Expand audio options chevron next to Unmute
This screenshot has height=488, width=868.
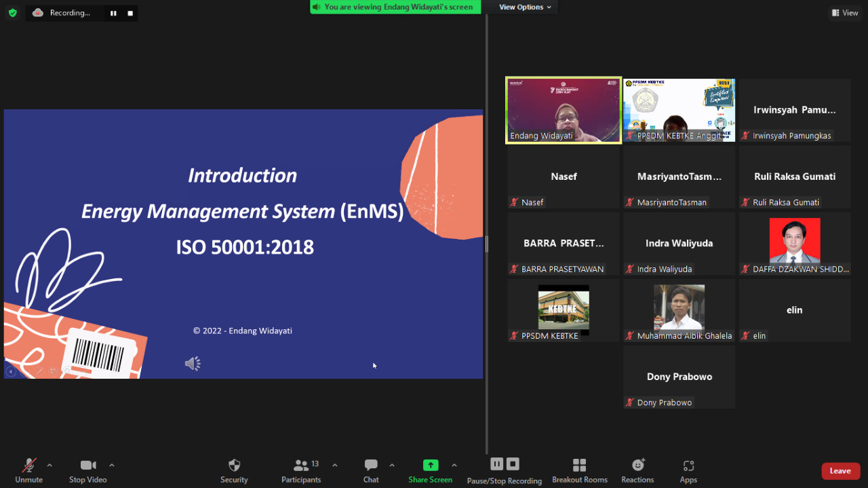point(50,465)
